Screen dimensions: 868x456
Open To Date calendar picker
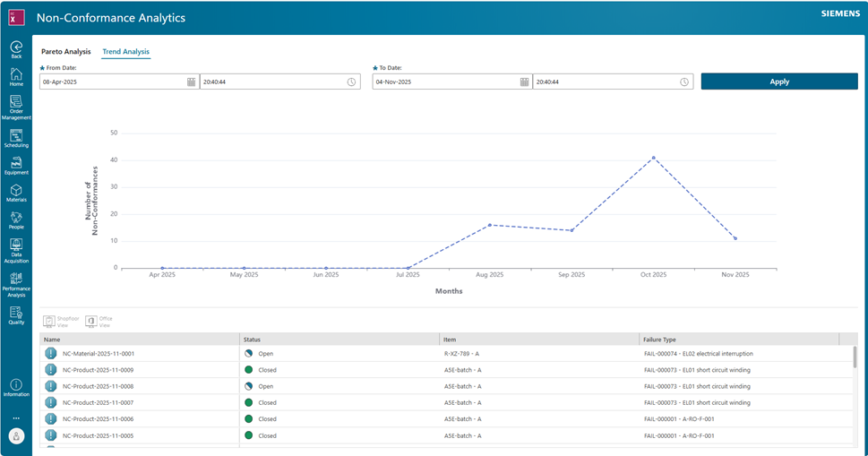(x=524, y=82)
